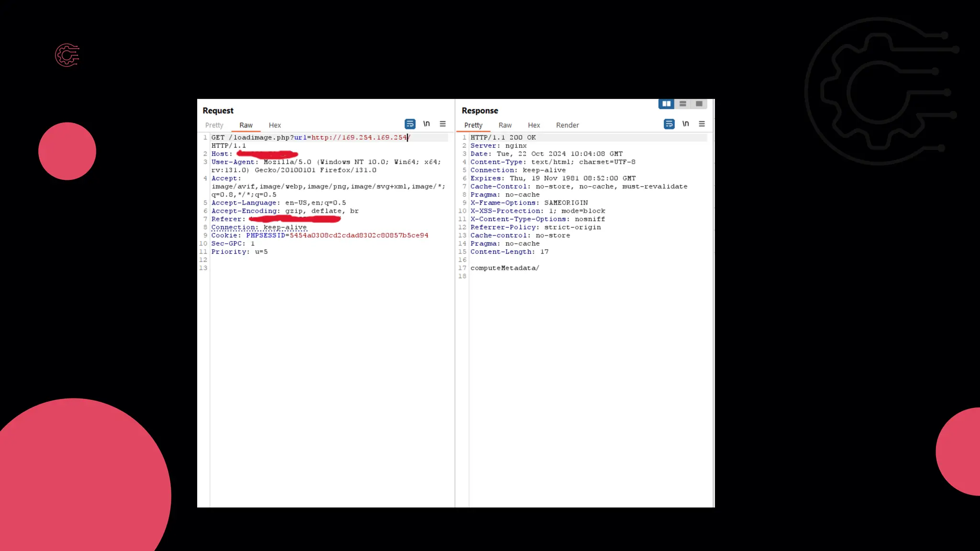This screenshot has width=980, height=551.
Task: Click computeMetadata/ text in response body
Action: coord(504,268)
